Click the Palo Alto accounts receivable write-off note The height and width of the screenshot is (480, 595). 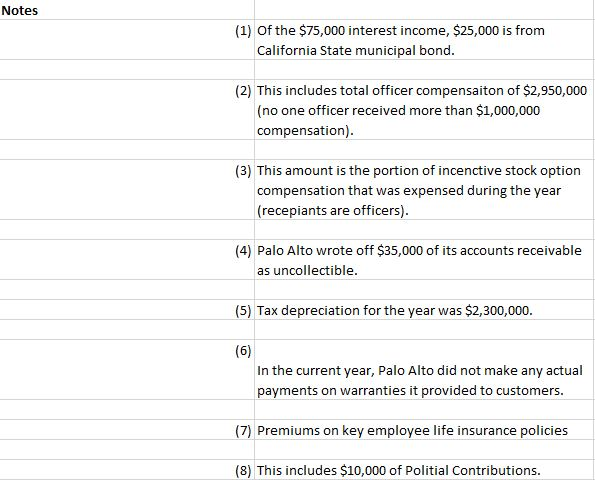point(424,260)
